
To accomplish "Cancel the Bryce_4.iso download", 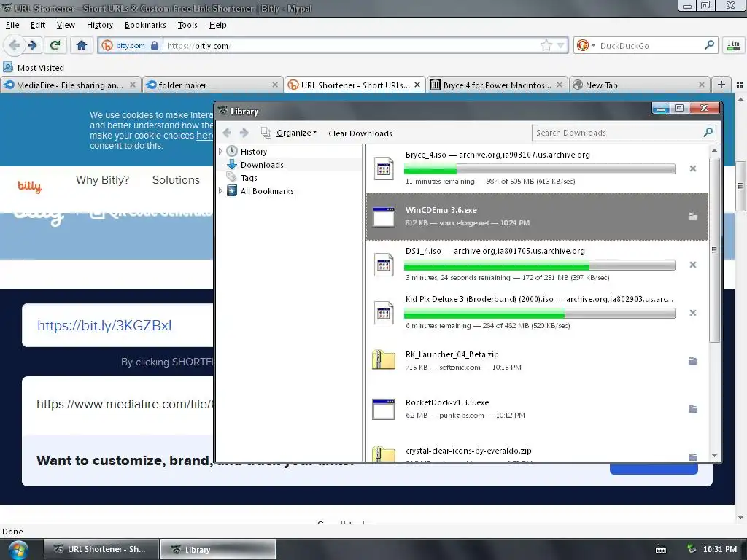I will click(693, 168).
